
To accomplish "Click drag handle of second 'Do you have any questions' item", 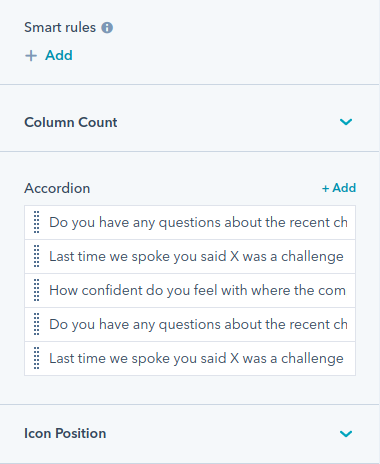I will point(37,324).
